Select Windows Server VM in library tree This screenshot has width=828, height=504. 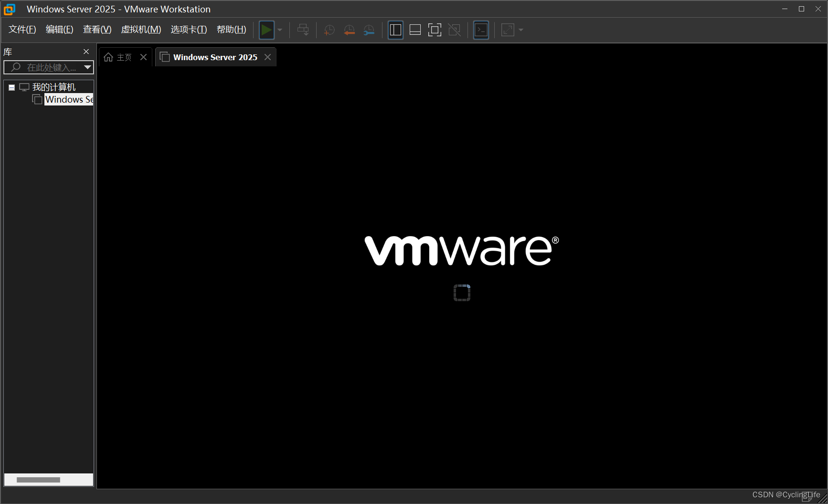coord(69,99)
